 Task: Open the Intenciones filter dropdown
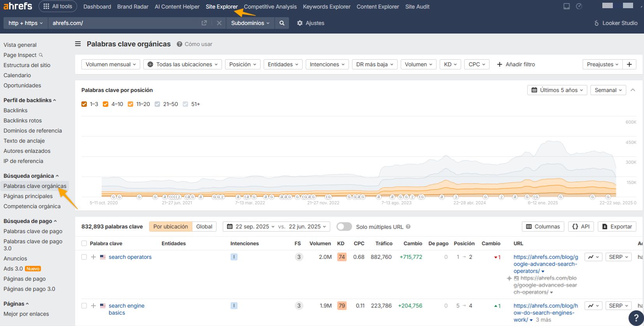coord(327,64)
